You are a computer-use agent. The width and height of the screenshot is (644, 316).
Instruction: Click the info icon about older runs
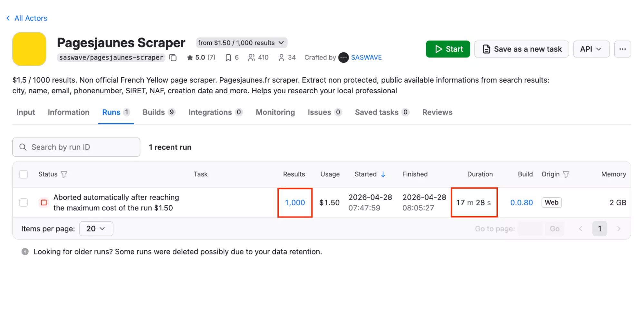click(x=25, y=252)
